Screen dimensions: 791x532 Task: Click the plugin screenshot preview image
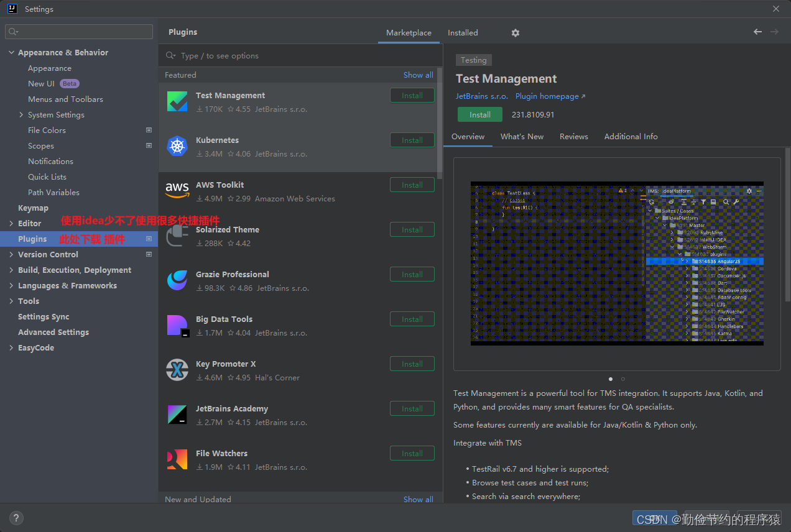[x=617, y=264]
